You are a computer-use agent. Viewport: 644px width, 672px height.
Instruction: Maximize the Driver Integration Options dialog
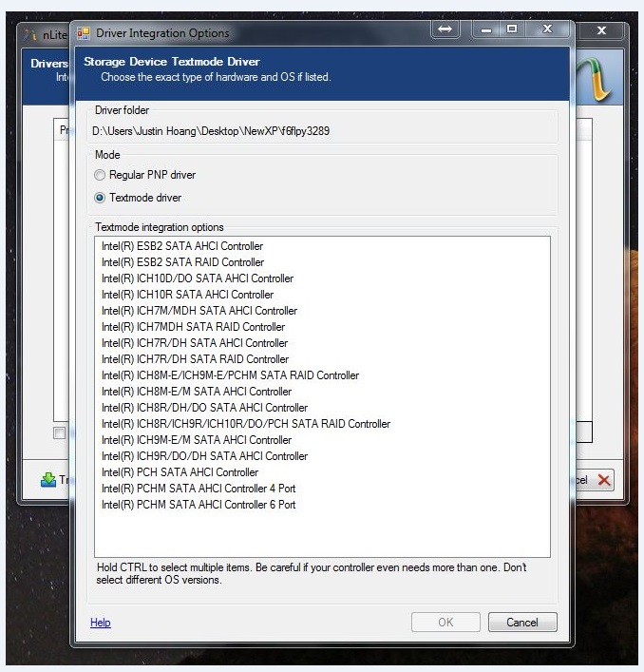pyautogui.click(x=512, y=29)
